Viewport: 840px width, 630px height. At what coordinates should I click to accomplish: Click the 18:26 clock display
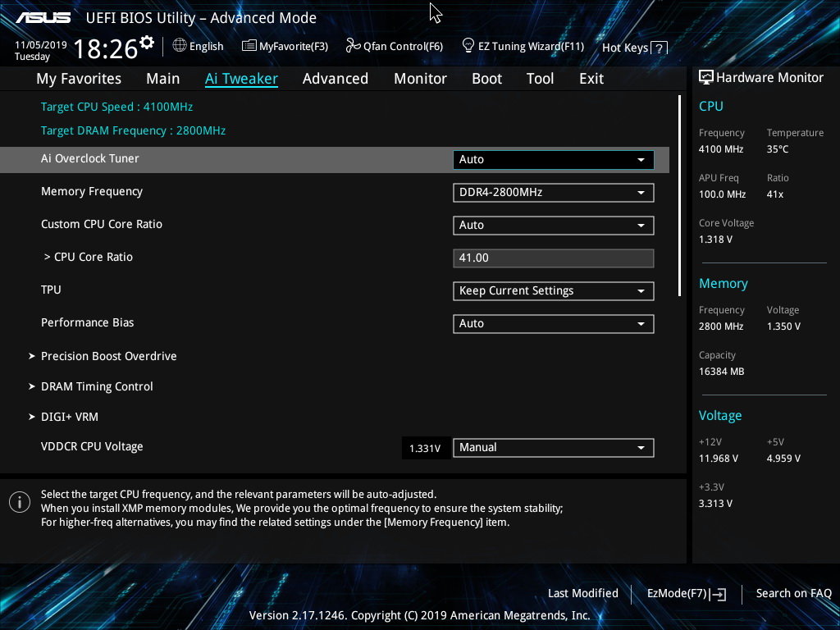tap(106, 48)
